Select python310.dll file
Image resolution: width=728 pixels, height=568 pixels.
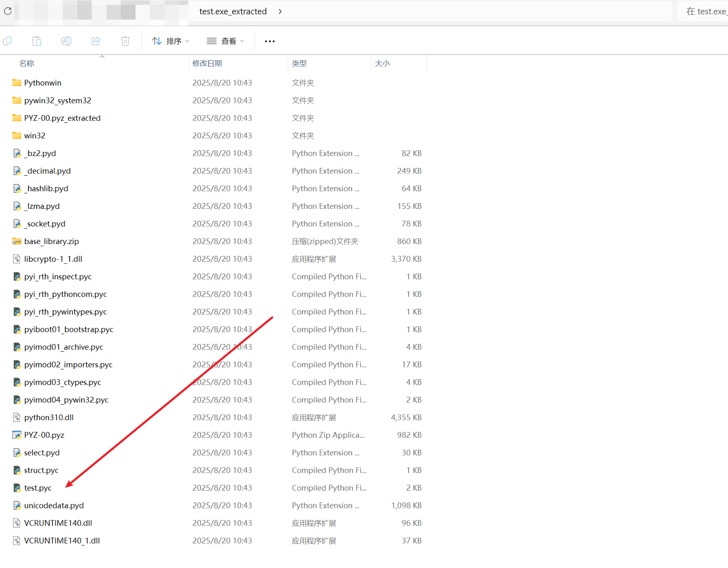tap(49, 417)
